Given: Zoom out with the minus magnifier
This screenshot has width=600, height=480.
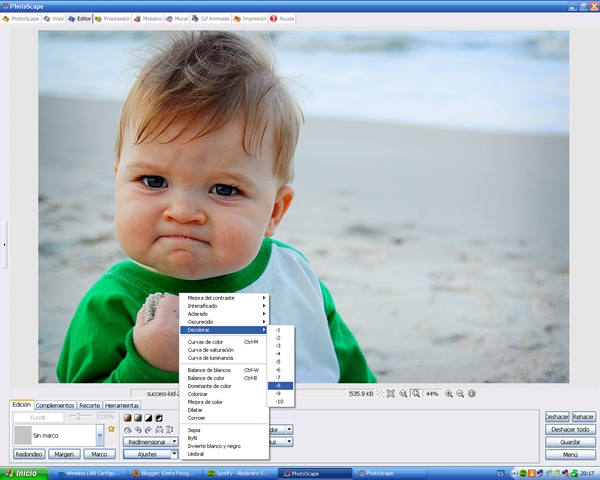Looking at the screenshot, I should (x=460, y=393).
